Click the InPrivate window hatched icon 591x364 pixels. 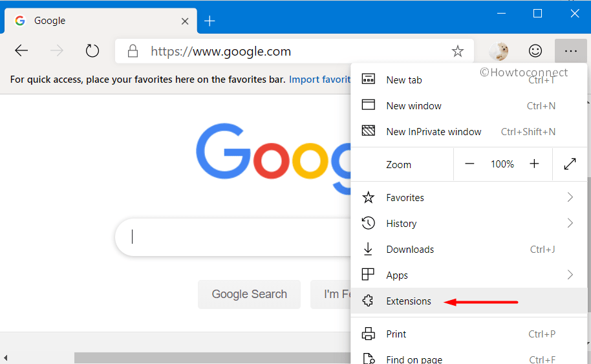(x=369, y=131)
